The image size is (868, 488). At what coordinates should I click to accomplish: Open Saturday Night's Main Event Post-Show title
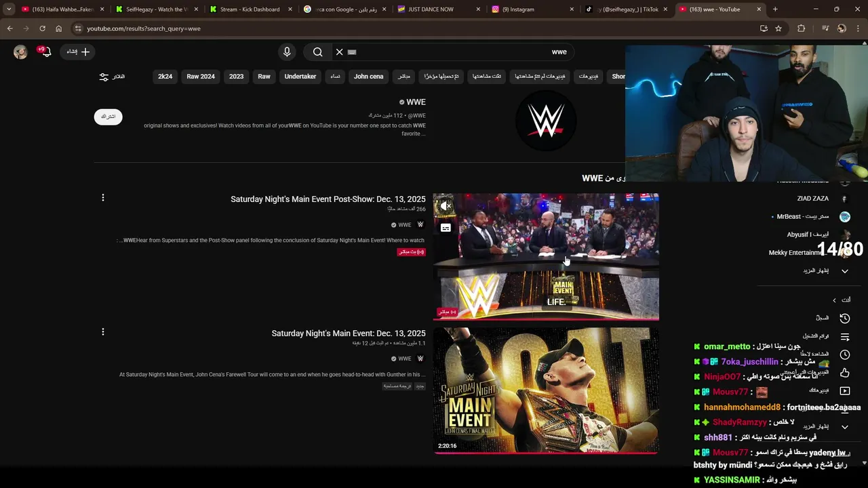pyautogui.click(x=328, y=199)
